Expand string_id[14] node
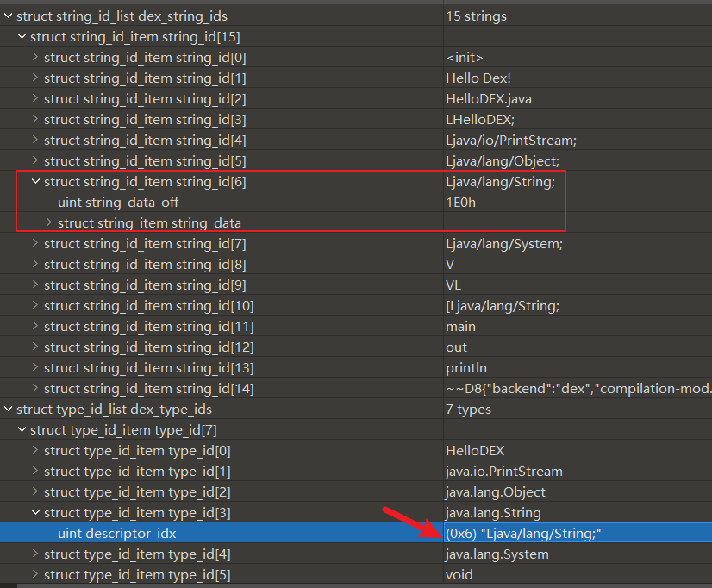Viewport: 712px width, 588px height. coord(35,388)
